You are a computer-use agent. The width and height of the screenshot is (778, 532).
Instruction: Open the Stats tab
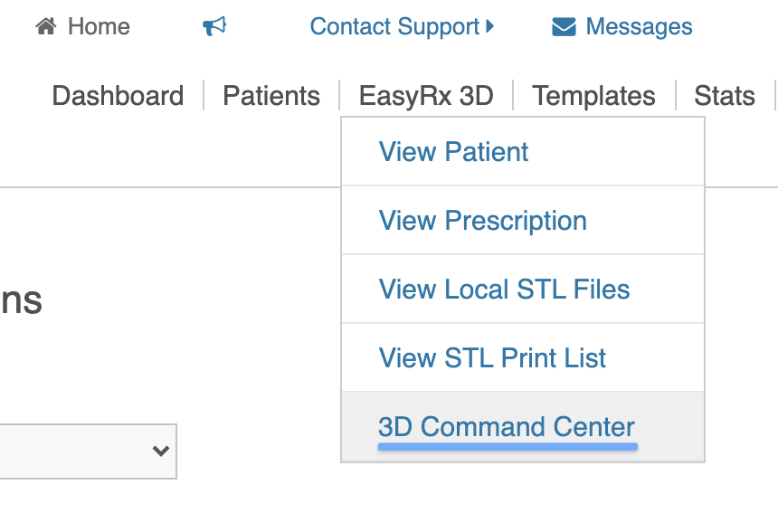point(725,95)
